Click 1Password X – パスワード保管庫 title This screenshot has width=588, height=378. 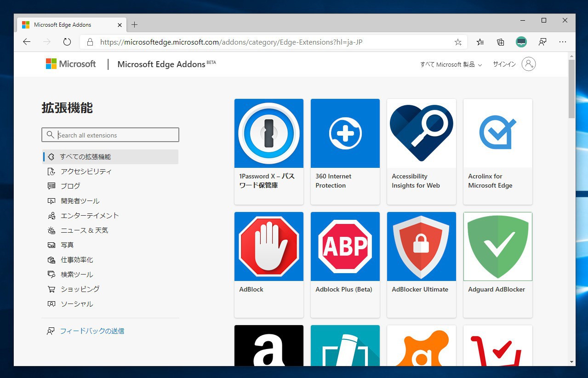[267, 181]
